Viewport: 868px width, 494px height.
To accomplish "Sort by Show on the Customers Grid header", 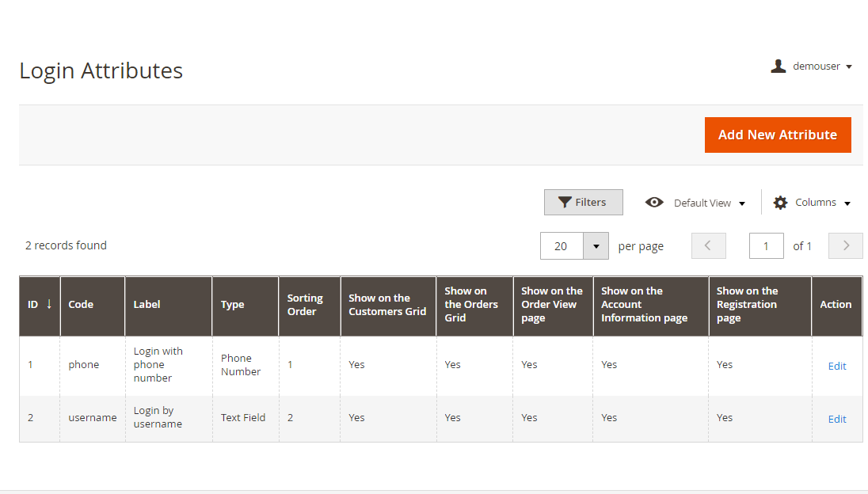I will pos(388,306).
